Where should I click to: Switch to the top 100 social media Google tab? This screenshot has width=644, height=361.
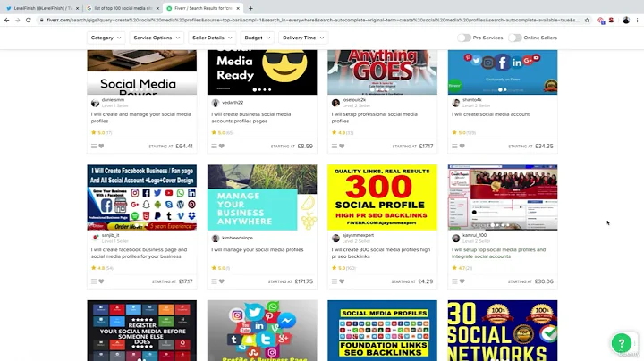[x=122, y=8]
